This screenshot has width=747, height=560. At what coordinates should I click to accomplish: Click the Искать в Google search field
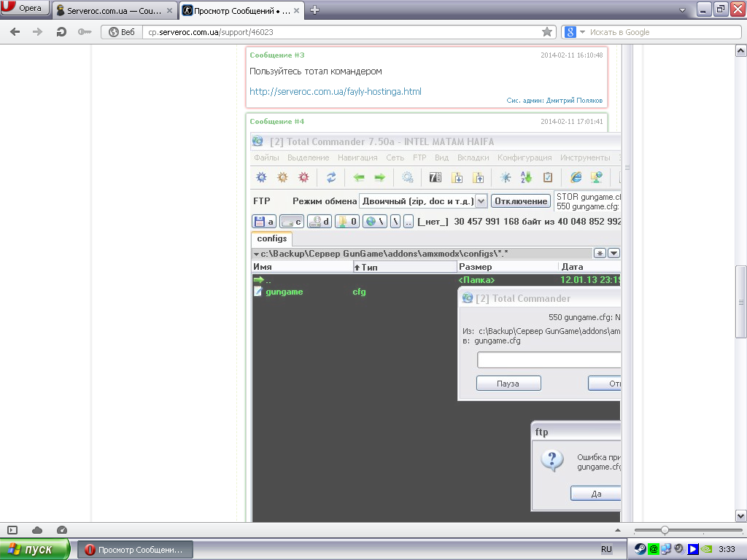coord(664,32)
